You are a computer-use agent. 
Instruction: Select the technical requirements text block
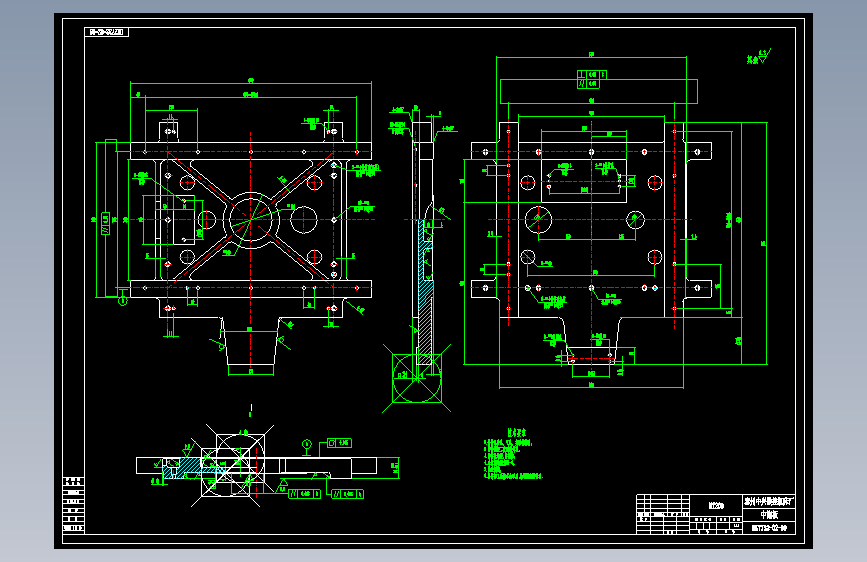[x=513, y=455]
